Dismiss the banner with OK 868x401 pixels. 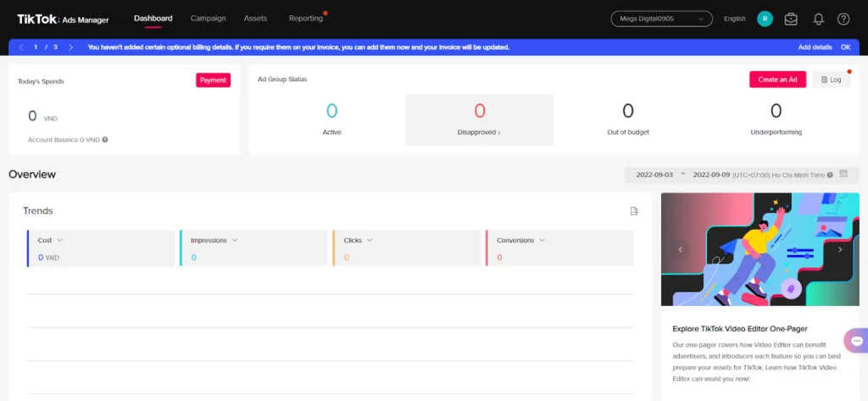click(845, 47)
